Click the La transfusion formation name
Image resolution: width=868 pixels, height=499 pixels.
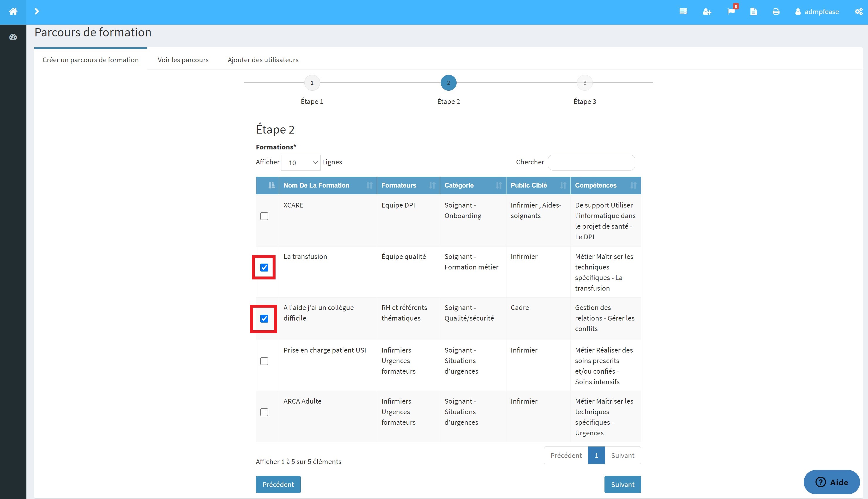(305, 257)
